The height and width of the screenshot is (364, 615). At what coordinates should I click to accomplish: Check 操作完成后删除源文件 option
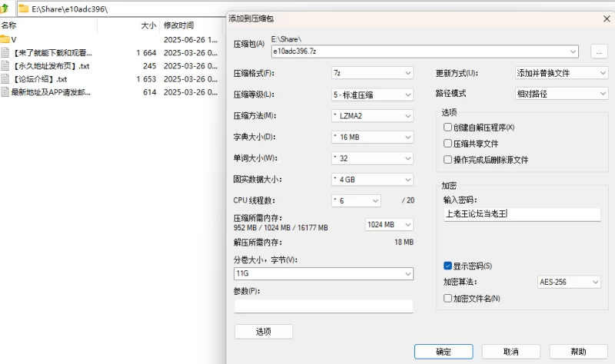pos(447,160)
